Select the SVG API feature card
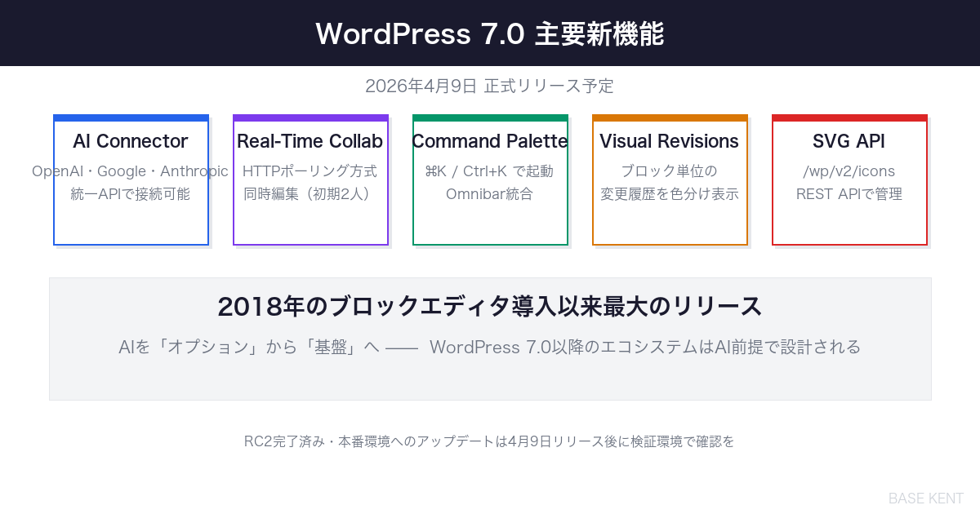Image resolution: width=980 pixels, height=514 pixels. 849,179
